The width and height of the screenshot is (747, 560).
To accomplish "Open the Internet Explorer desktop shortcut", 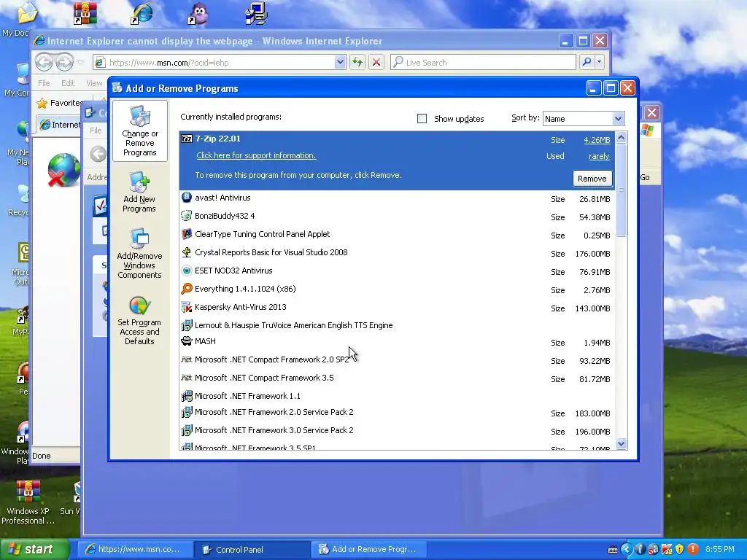I will tap(142, 13).
